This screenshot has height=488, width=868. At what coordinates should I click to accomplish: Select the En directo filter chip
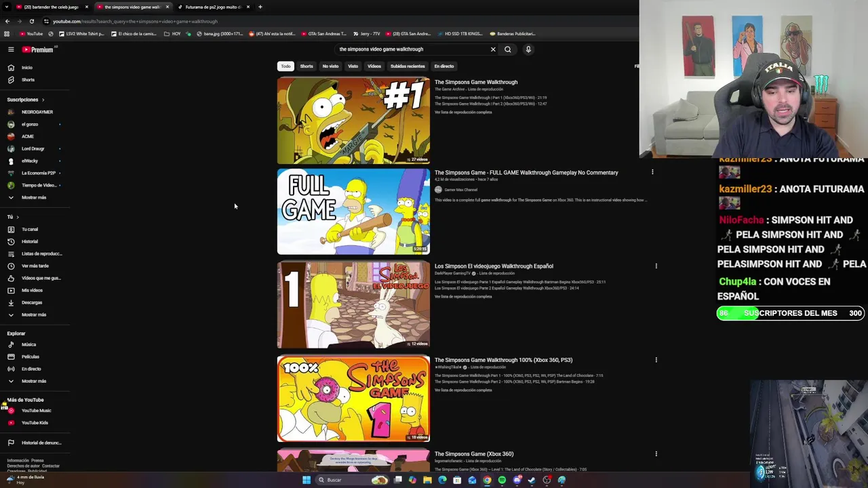coord(444,66)
